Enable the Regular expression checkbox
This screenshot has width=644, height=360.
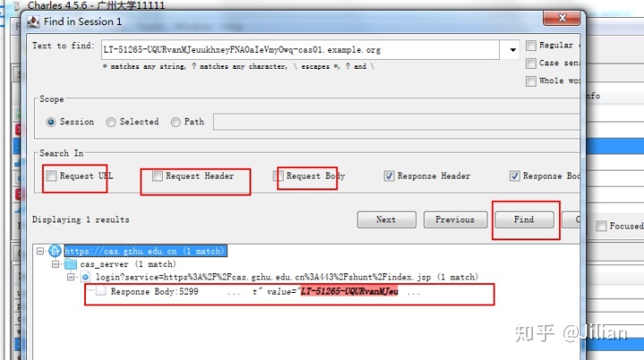tap(530, 45)
